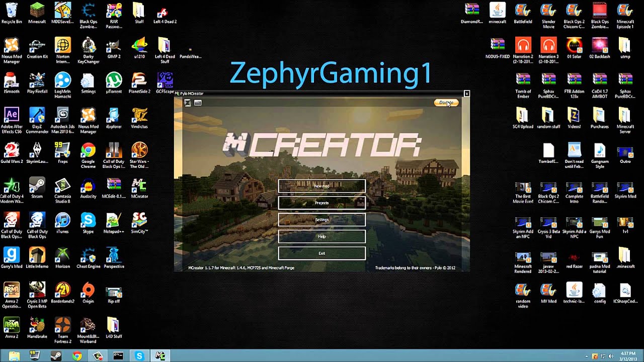Click the volume icon in system tray
Viewport: 644px width, 362px height.
[611, 356]
